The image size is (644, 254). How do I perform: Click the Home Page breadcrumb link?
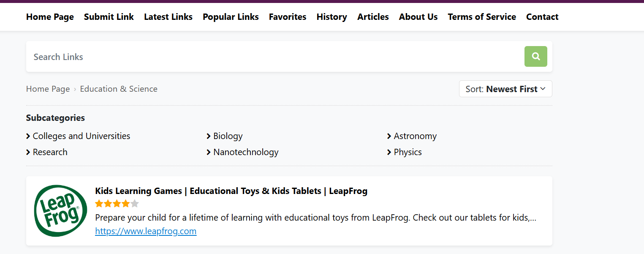[x=48, y=89]
